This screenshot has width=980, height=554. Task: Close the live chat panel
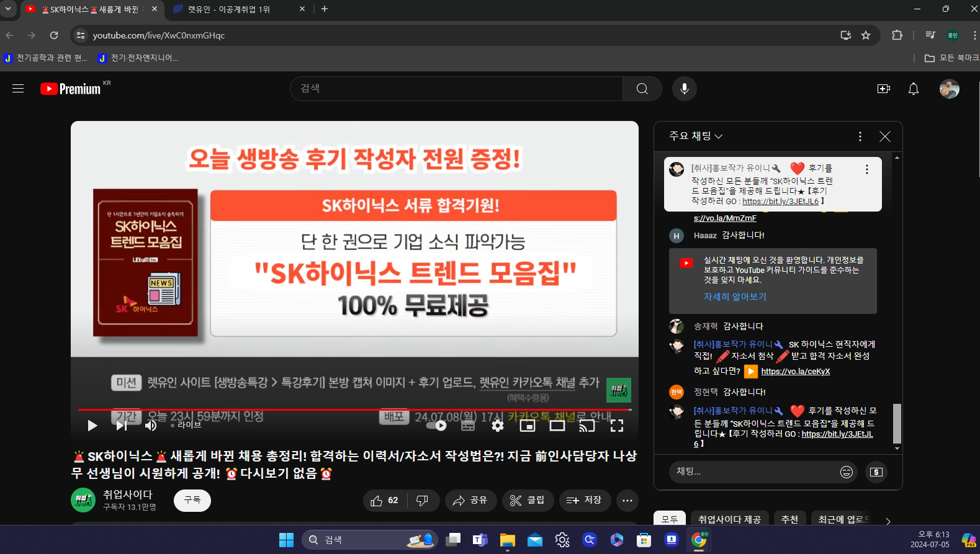[x=885, y=136]
